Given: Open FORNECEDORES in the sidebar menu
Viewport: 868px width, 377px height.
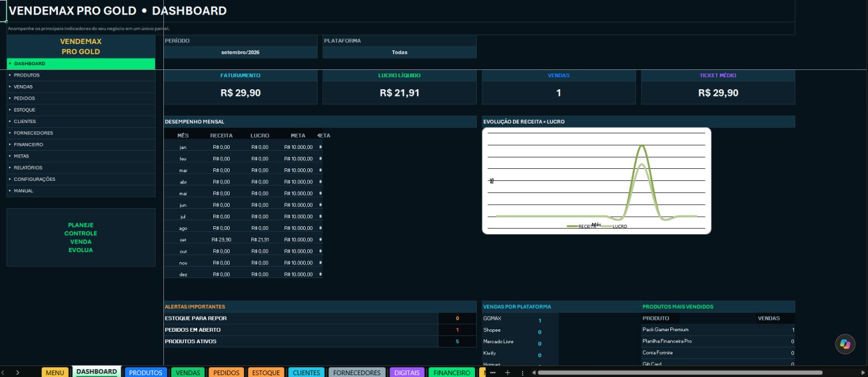Looking at the screenshot, I should point(81,133).
